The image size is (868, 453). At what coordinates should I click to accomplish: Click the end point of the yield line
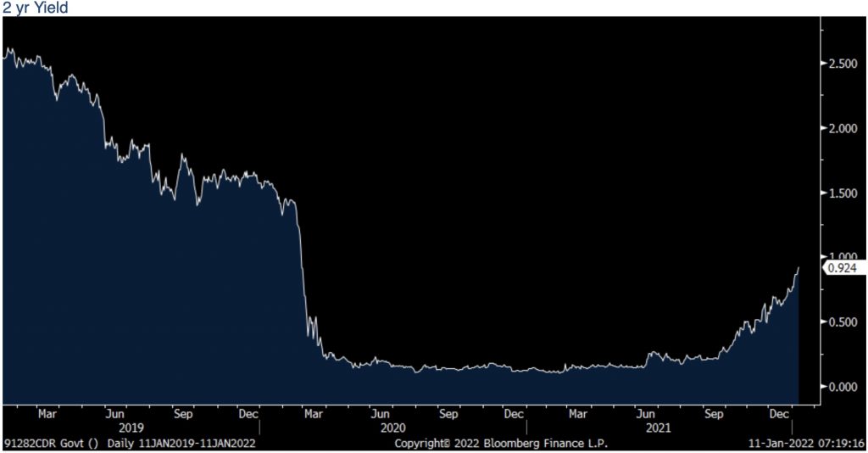click(x=798, y=268)
